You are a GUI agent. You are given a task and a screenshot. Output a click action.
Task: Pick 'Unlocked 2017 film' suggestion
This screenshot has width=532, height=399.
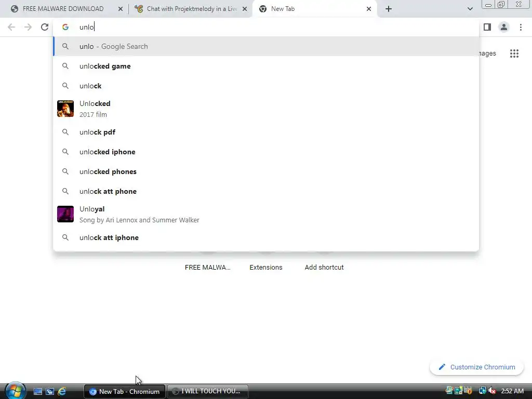tap(266, 109)
